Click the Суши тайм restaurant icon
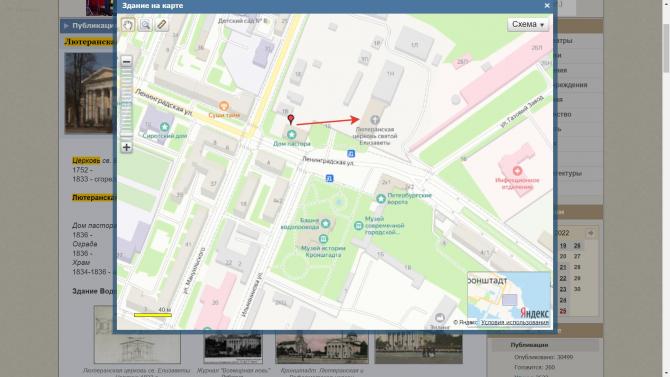This screenshot has height=377, width=670. [223, 106]
